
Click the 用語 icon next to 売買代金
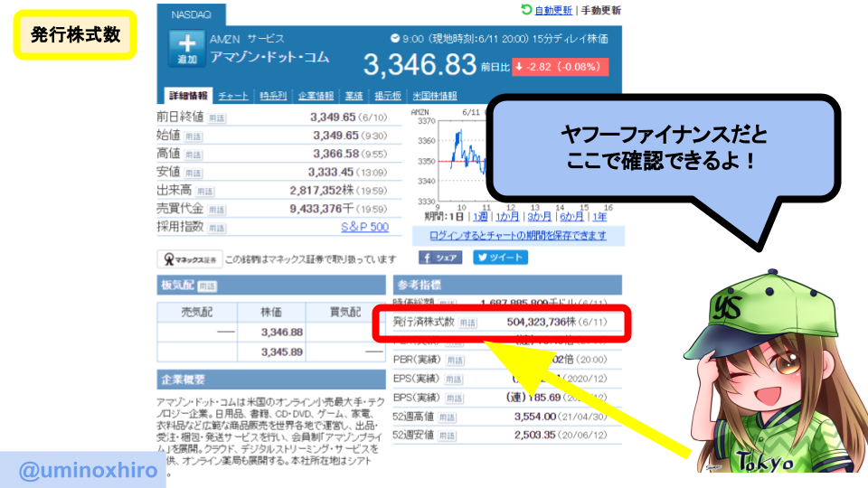pyautogui.click(x=216, y=210)
